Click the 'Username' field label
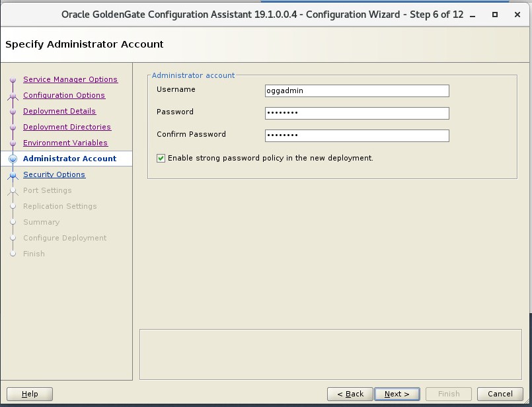This screenshot has width=532, height=407. (176, 90)
